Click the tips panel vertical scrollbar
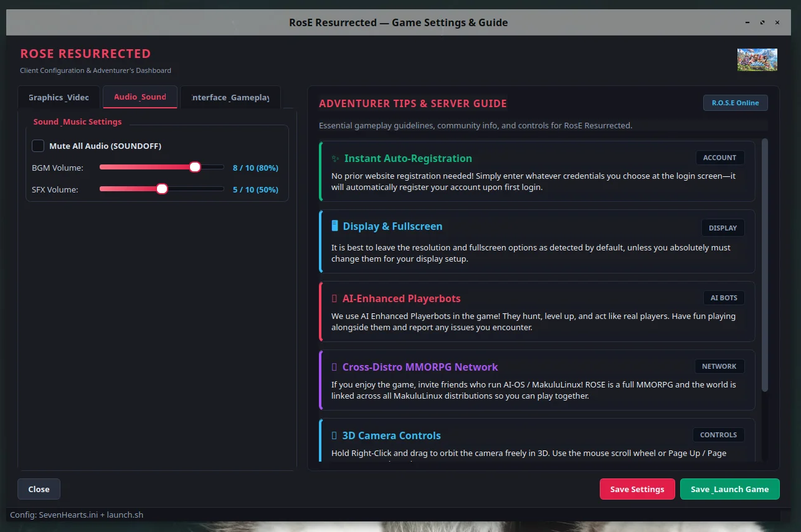801x532 pixels. [765, 265]
